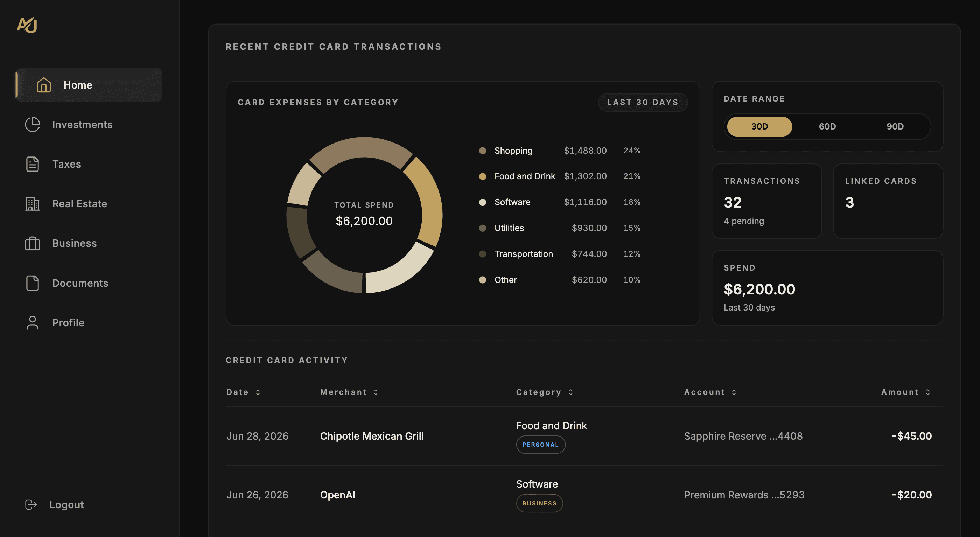Navigate to Taxes label
Screen dimensions: 980x537
click(66, 164)
